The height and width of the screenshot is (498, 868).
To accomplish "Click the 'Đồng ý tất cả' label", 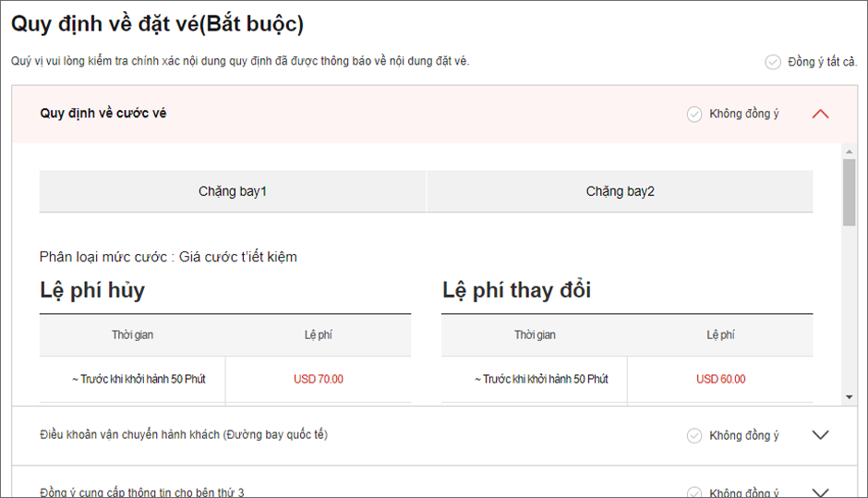I will tap(822, 62).
